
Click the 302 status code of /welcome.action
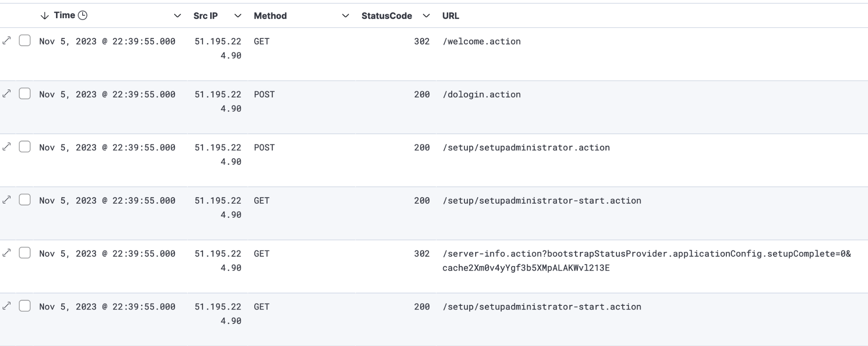(421, 42)
